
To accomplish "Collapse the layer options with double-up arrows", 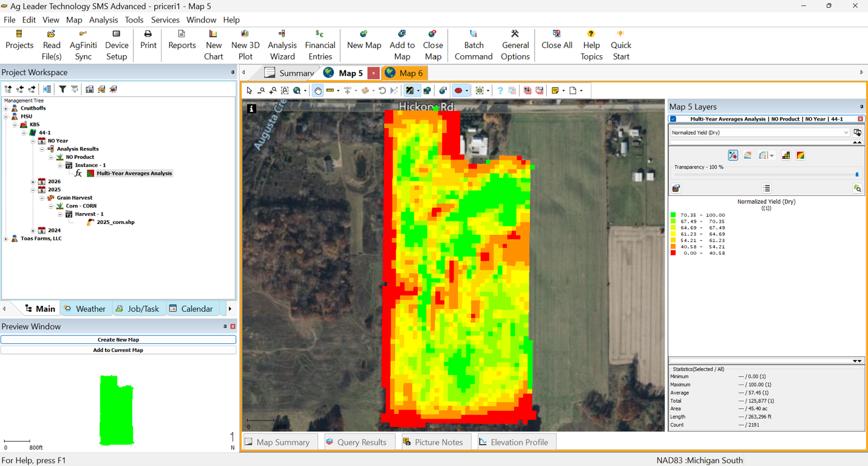I will click(x=857, y=143).
